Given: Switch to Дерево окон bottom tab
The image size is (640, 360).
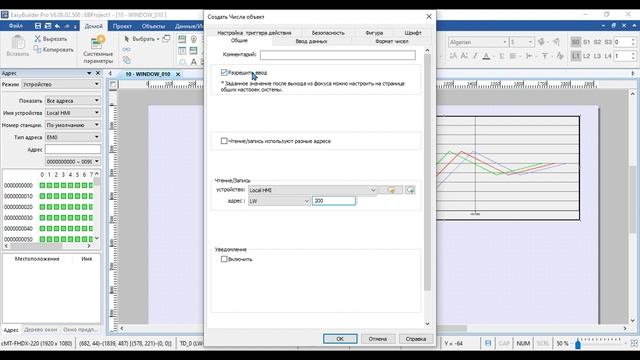Looking at the screenshot, I should 40,329.
